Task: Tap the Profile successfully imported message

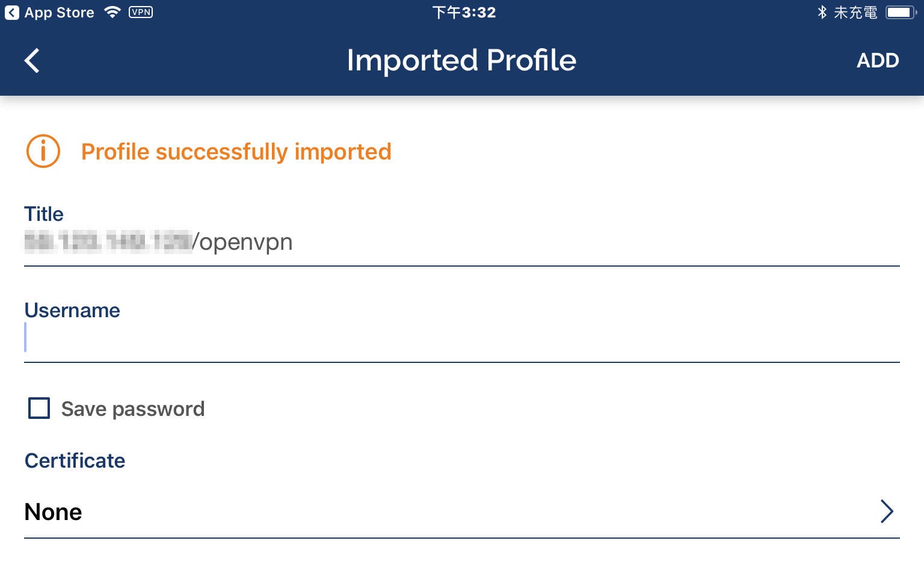Action: tap(236, 152)
